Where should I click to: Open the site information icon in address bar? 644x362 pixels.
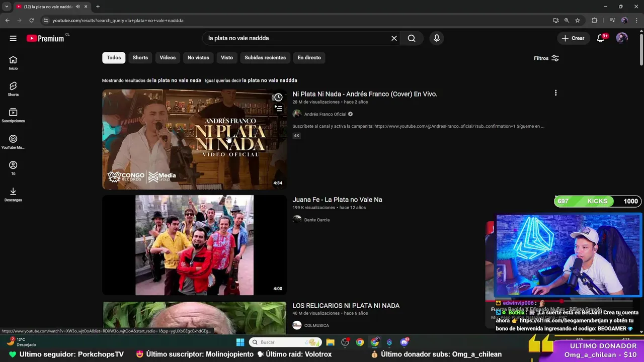pyautogui.click(x=46, y=21)
